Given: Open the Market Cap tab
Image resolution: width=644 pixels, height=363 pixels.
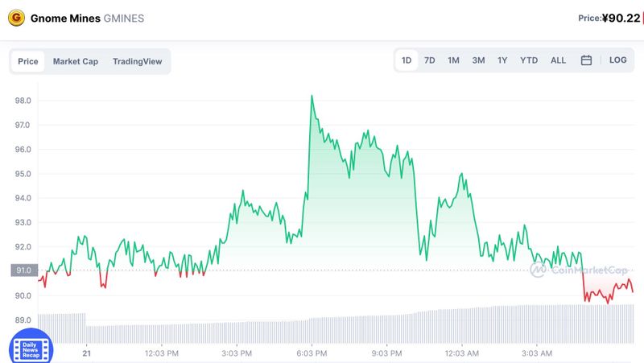Looking at the screenshot, I should click(76, 61).
